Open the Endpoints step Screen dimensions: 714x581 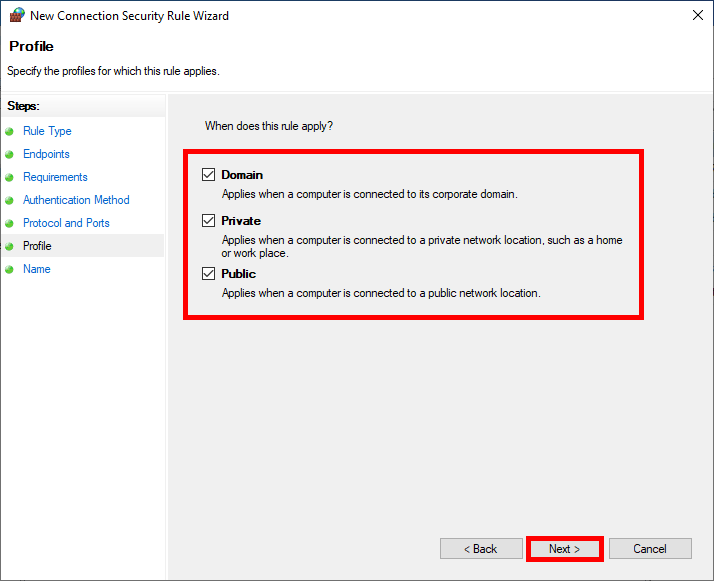[46, 154]
